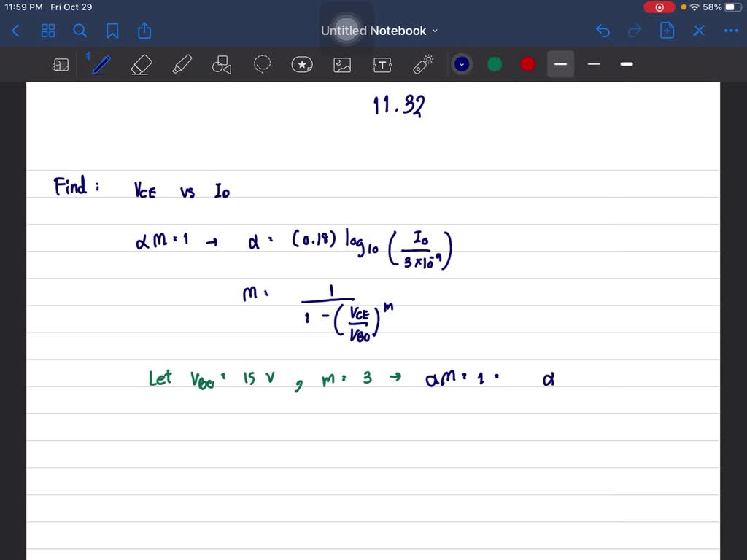747x560 pixels.
Task: Open the Search panel
Action: pyautogui.click(x=80, y=31)
